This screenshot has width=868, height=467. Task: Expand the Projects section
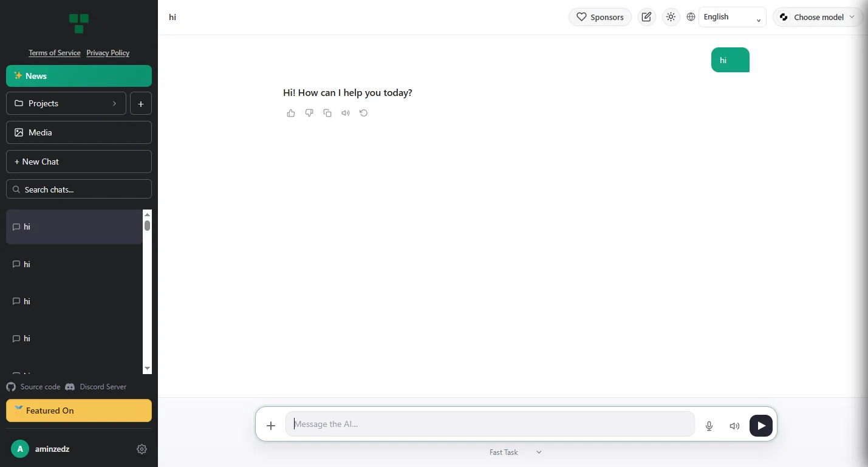[66, 103]
